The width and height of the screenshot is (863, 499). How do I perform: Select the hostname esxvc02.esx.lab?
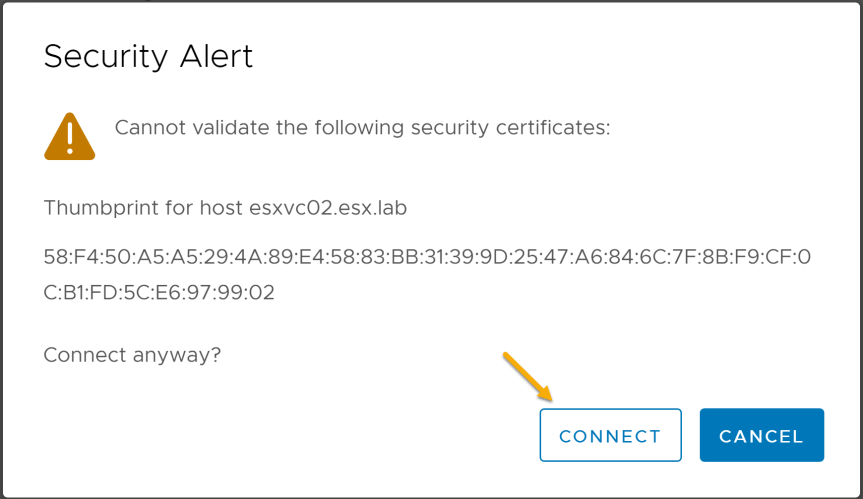[x=328, y=208]
